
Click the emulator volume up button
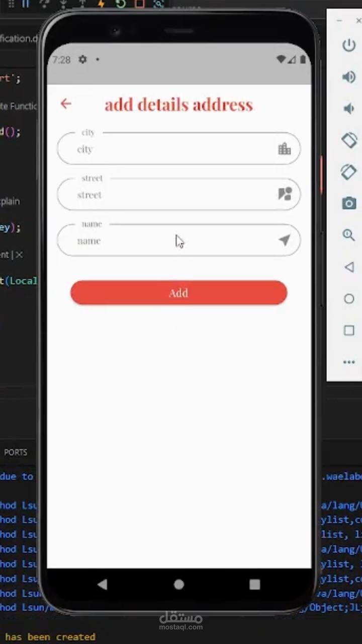349,77
